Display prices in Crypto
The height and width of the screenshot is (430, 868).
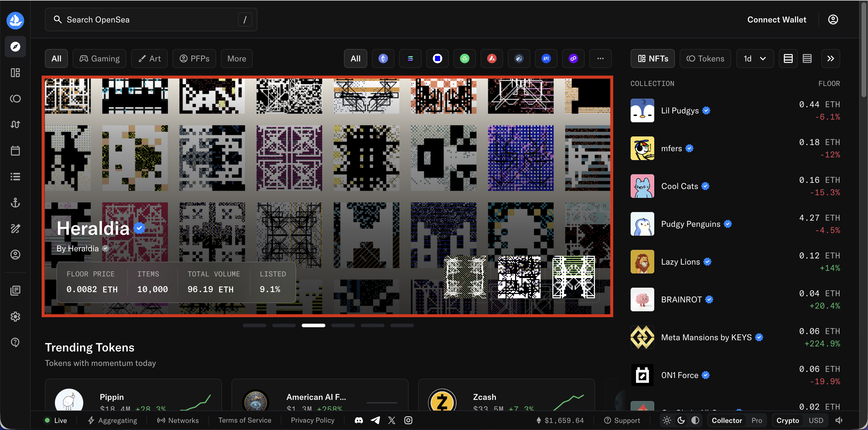787,420
